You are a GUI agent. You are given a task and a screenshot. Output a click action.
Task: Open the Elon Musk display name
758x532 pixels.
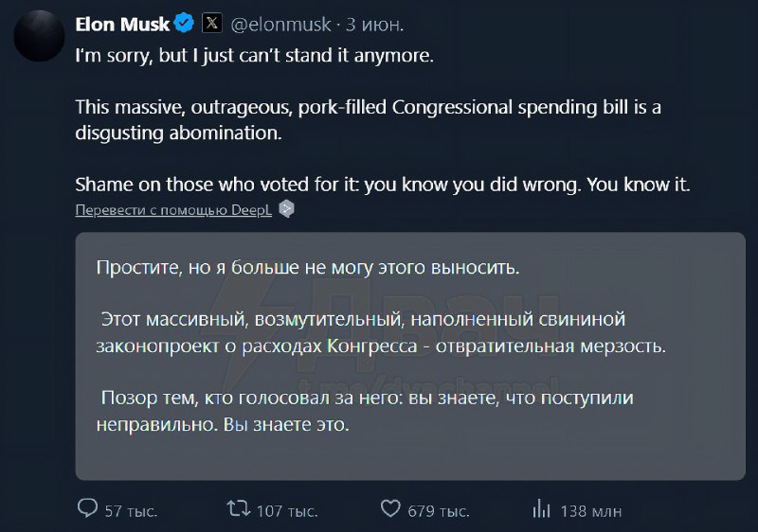(122, 24)
